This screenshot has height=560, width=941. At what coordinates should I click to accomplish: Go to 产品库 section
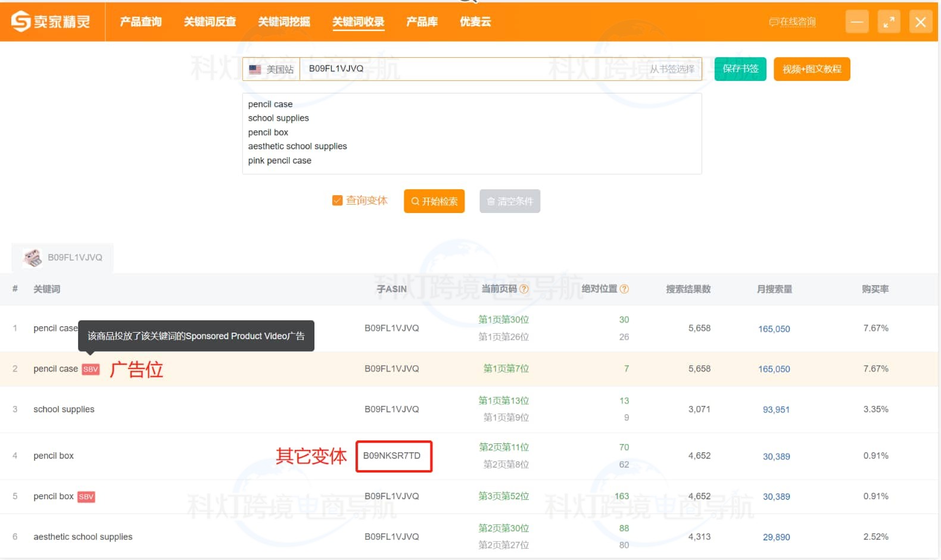[422, 22]
